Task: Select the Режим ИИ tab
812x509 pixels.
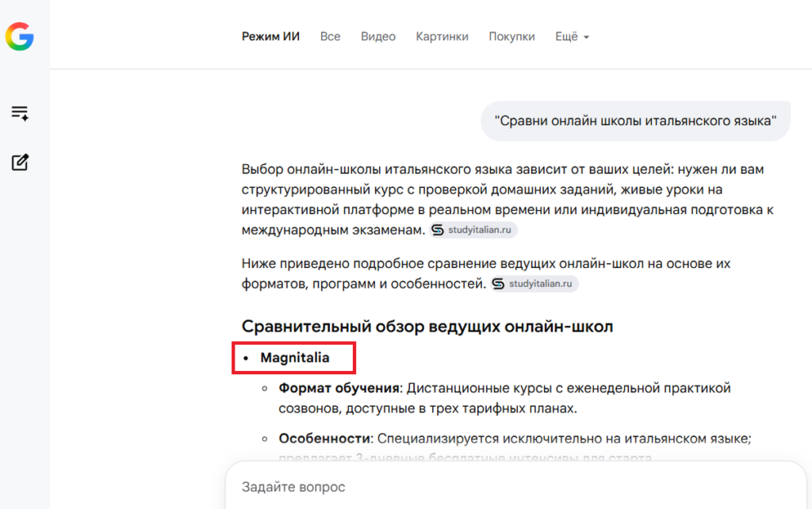Action: (x=270, y=36)
